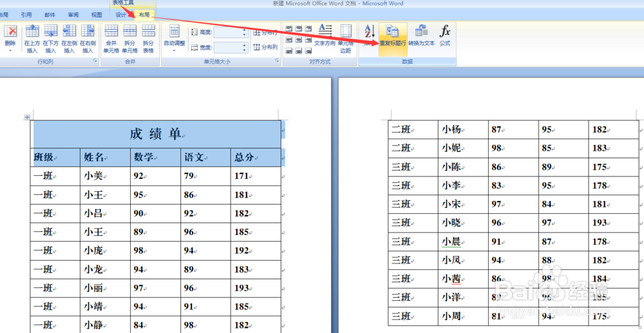Align cell text middle right
Image resolution: width=644 pixels, height=333 pixels.
pos(308,39)
